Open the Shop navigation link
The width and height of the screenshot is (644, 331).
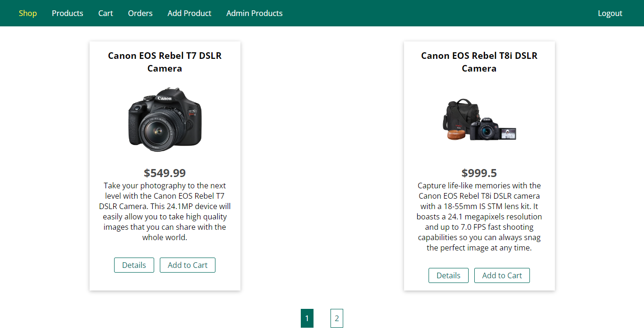point(27,13)
